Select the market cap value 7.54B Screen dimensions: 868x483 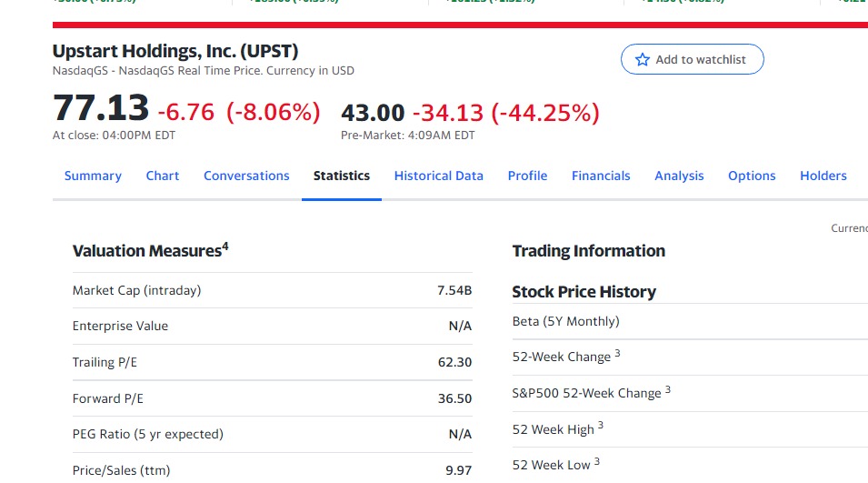pos(454,290)
